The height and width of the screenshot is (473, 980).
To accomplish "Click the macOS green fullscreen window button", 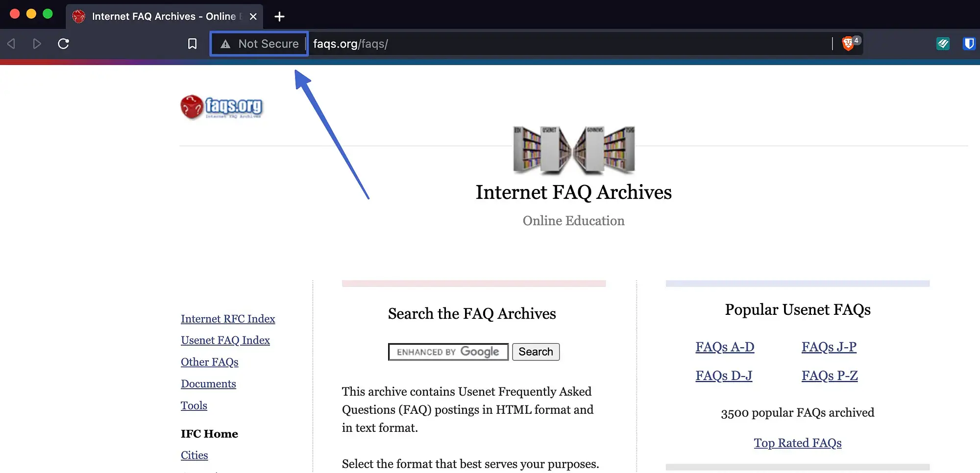I will pyautogui.click(x=48, y=14).
